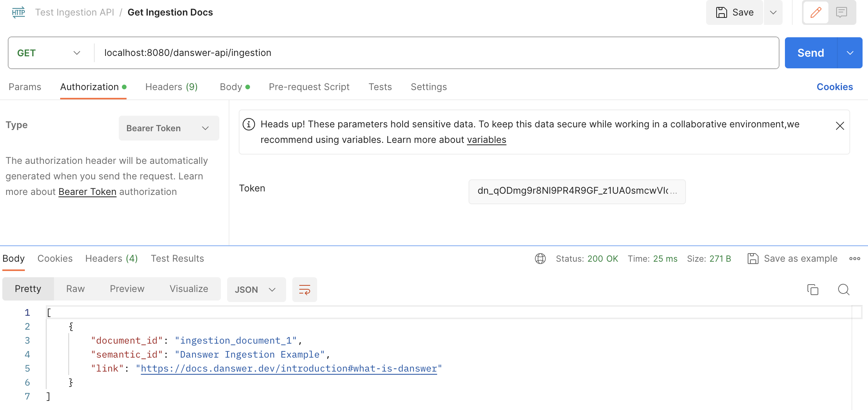Expand the Bearer Token type dropdown
868x410 pixels.
(168, 128)
